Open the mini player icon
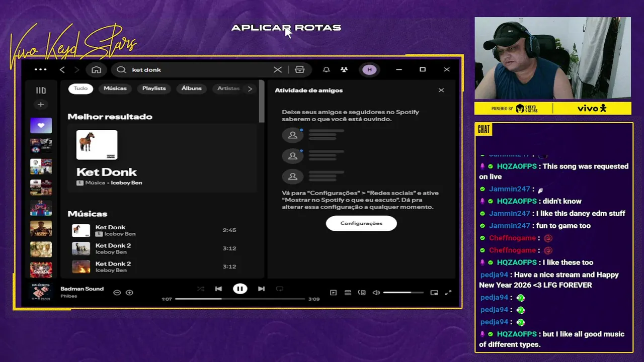Screen dimensions: 644x362 coord(434,292)
